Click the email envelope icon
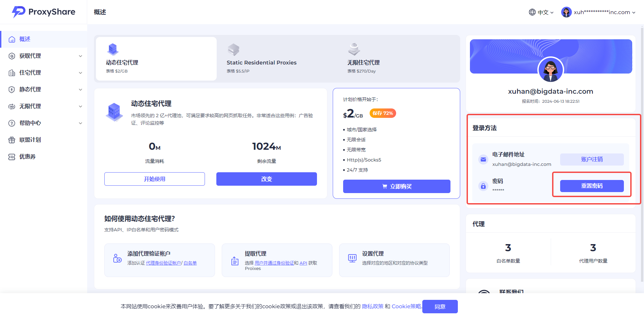644x320 pixels. [x=483, y=159]
